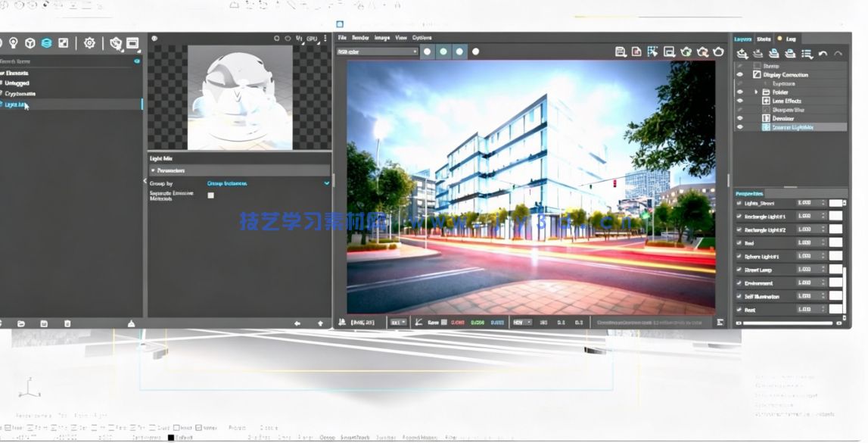Click the color swatch next to Environment

(836, 283)
